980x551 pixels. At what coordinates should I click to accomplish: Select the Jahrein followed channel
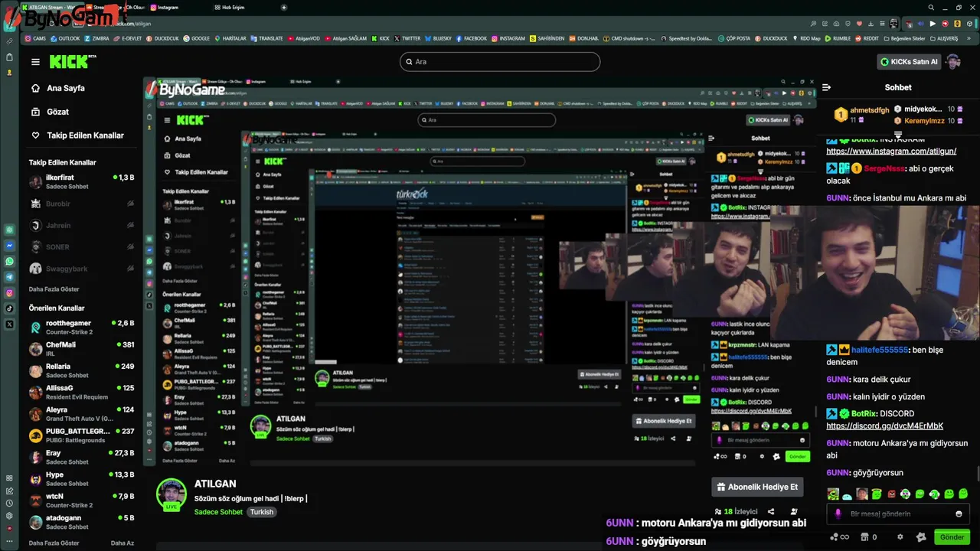[81, 226]
